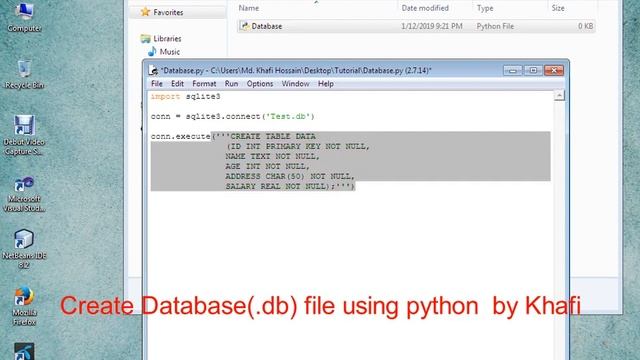The height and width of the screenshot is (360, 640).
Task: Open the Window menu in IDLE
Action: [295, 84]
